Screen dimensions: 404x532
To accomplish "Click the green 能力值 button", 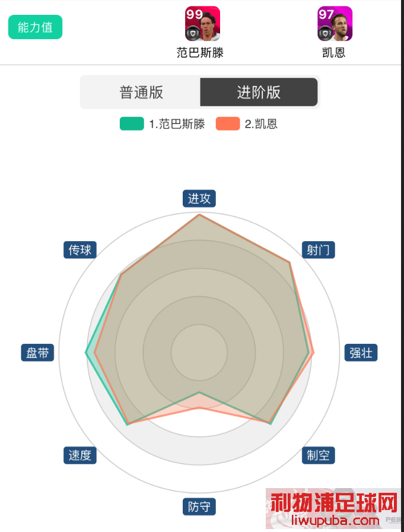I will tap(35, 27).
